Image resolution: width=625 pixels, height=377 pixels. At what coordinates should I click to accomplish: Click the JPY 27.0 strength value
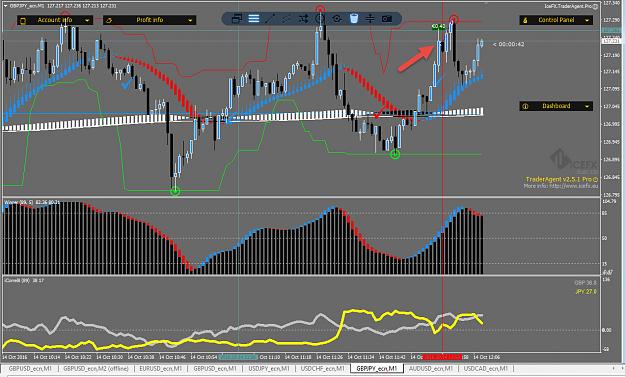pos(586,292)
